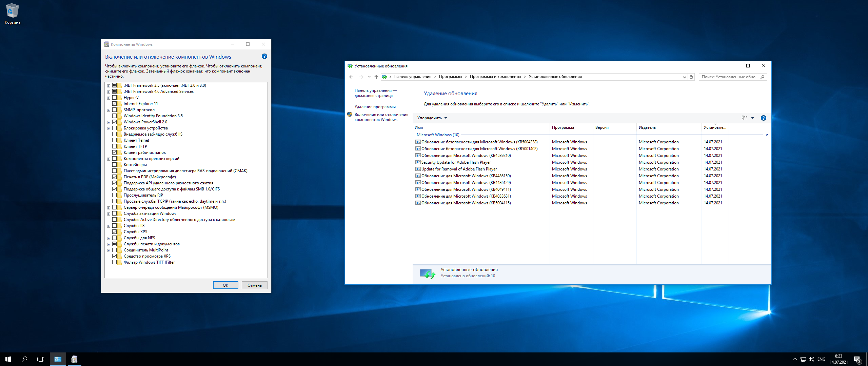Open the Recycle Bin (Корзина) desktop icon
This screenshot has height=366, width=868.
(x=12, y=14)
